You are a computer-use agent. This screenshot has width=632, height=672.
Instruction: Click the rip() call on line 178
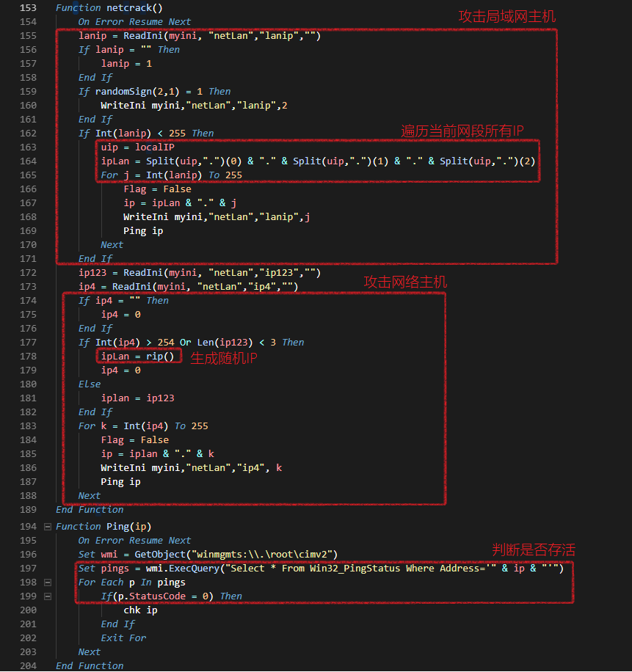click(x=159, y=356)
